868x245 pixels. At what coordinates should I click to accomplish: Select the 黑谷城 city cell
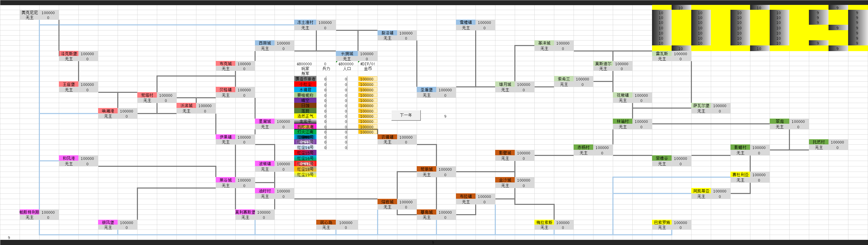coord(226,180)
